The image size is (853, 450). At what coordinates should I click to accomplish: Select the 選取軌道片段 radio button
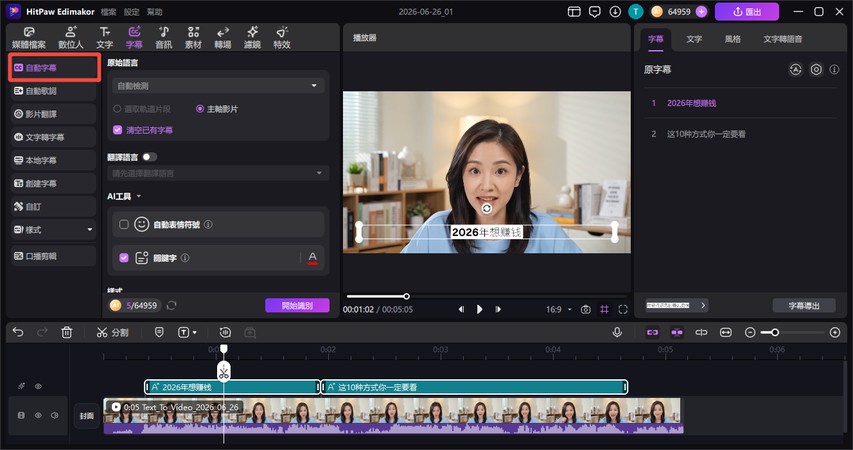[117, 109]
